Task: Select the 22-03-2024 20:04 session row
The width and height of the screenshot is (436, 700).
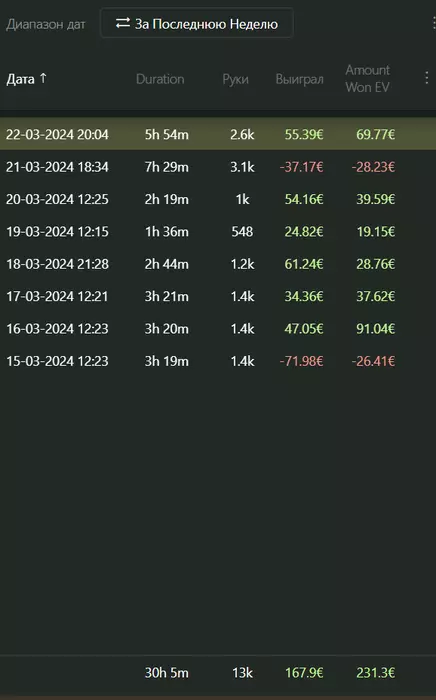Action: (x=218, y=134)
